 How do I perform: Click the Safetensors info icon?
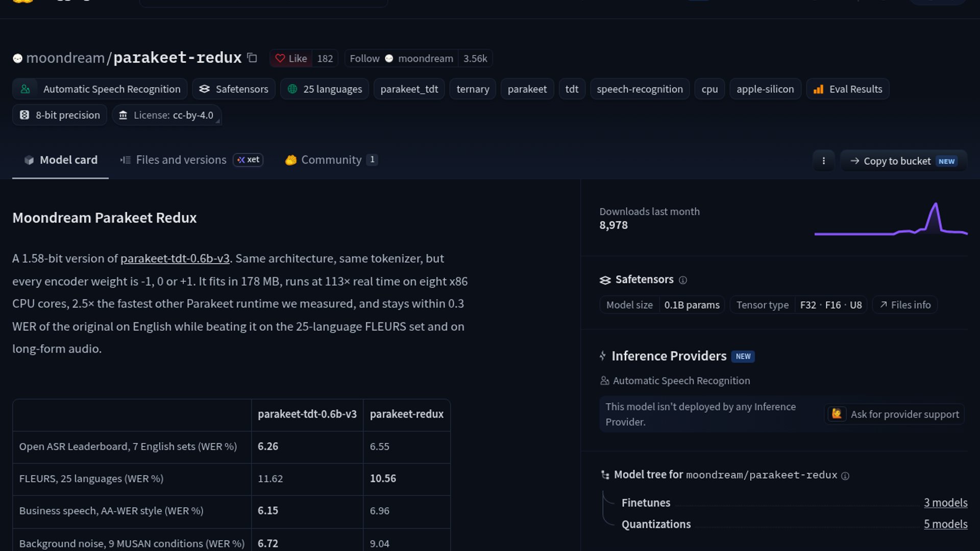tap(683, 280)
